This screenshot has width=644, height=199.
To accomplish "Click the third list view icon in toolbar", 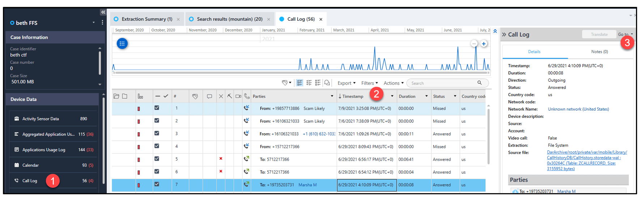I will (x=318, y=83).
